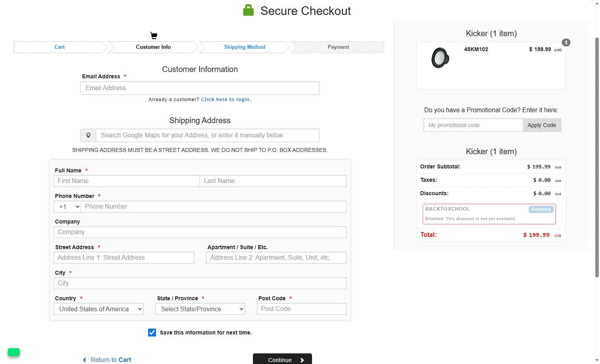The height and width of the screenshot is (364, 600).
Task: Toggle Save this information for next time checkbox
Action: (152, 333)
